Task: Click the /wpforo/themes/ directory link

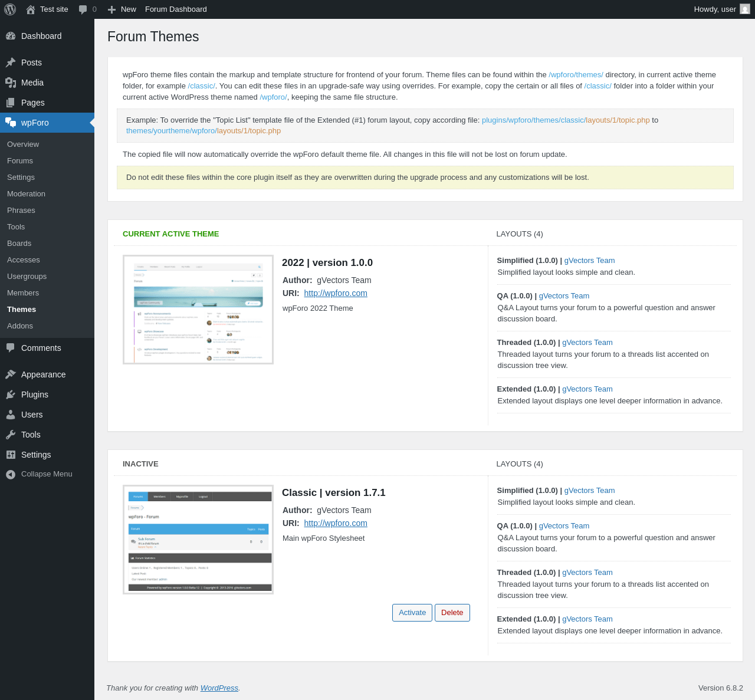Action: tap(576, 75)
